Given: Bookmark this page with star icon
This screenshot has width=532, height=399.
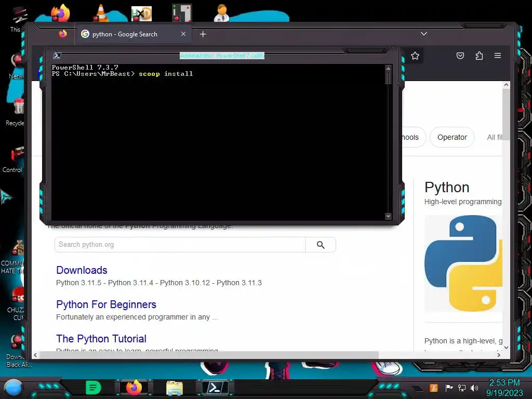Looking at the screenshot, I should (415, 56).
